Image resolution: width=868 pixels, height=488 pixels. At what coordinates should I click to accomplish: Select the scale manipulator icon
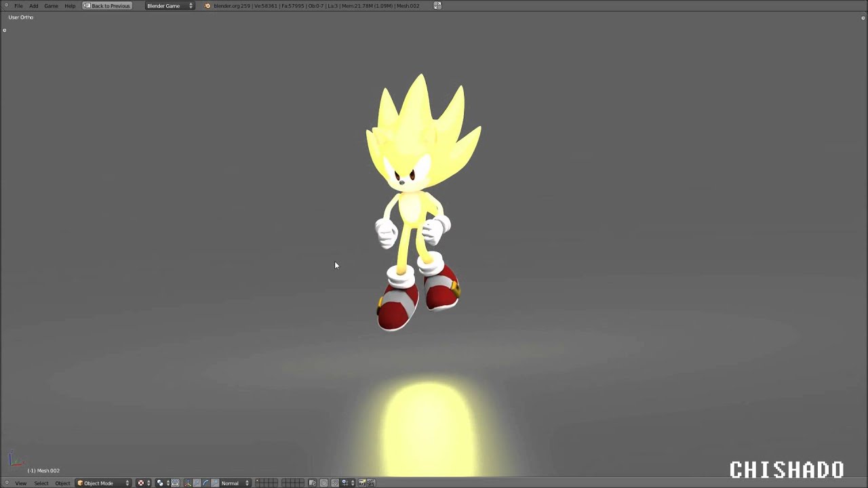click(x=214, y=483)
